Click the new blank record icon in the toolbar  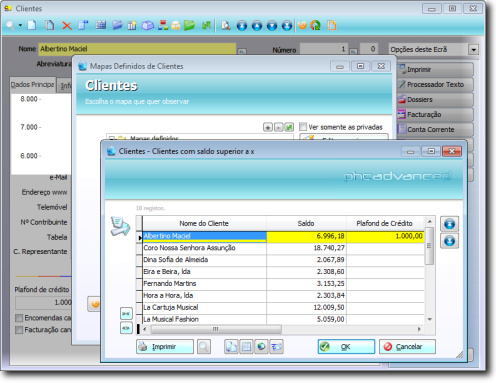pyautogui.click(x=32, y=25)
